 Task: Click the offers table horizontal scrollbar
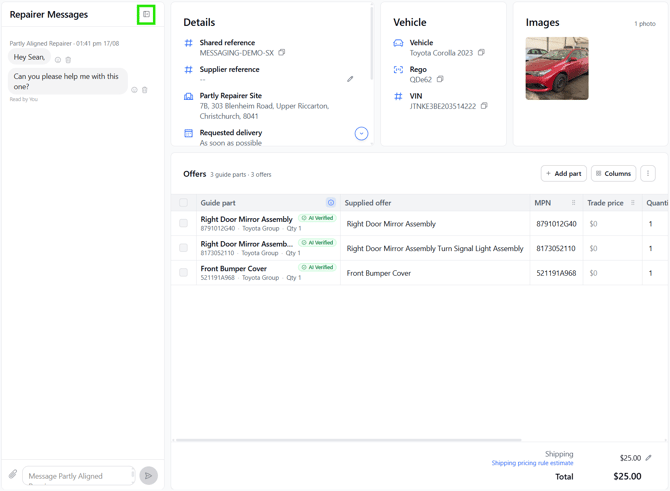pyautogui.click(x=348, y=439)
